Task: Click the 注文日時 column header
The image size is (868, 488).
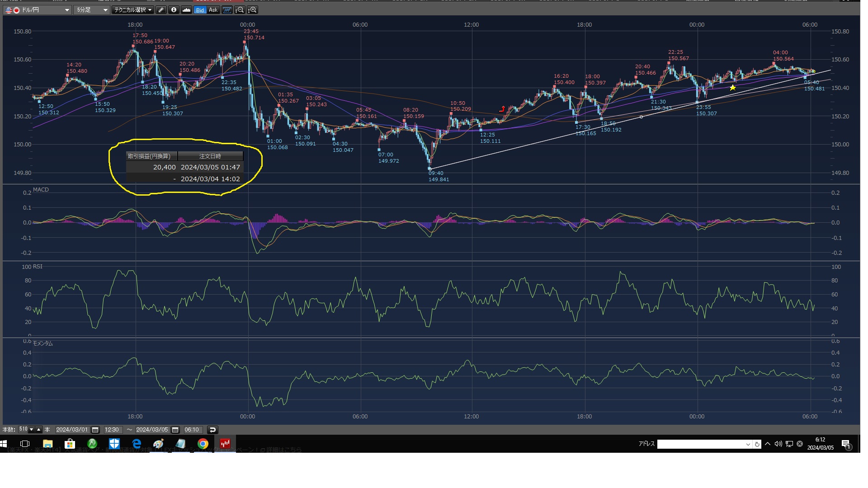Action: (210, 156)
